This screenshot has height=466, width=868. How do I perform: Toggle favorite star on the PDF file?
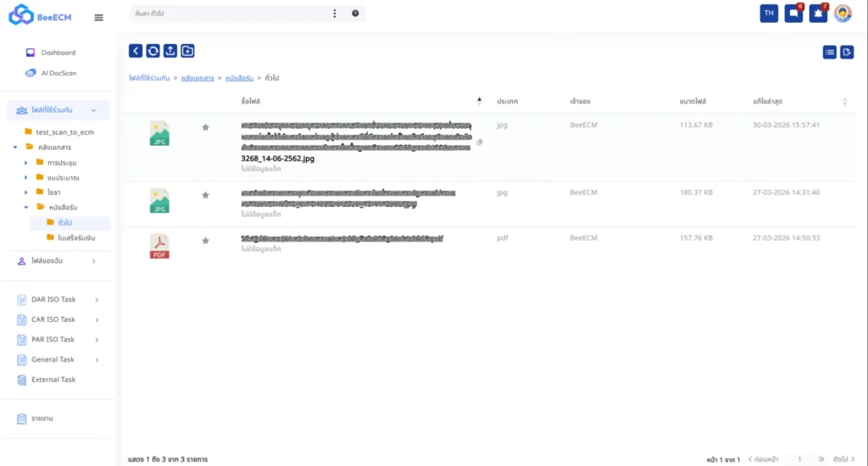[205, 241]
